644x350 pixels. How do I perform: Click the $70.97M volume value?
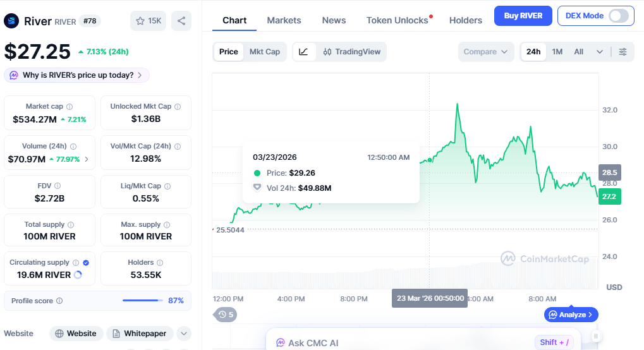pyautogui.click(x=27, y=159)
